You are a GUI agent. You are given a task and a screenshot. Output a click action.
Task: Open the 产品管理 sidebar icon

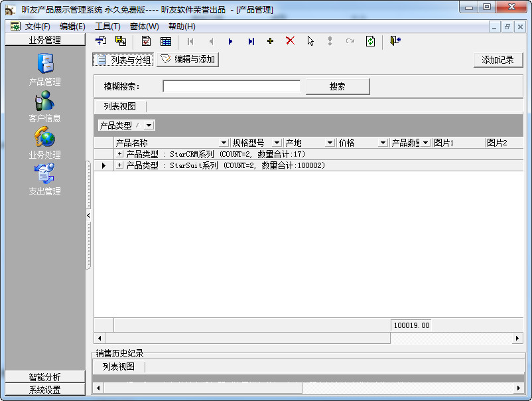(45, 64)
